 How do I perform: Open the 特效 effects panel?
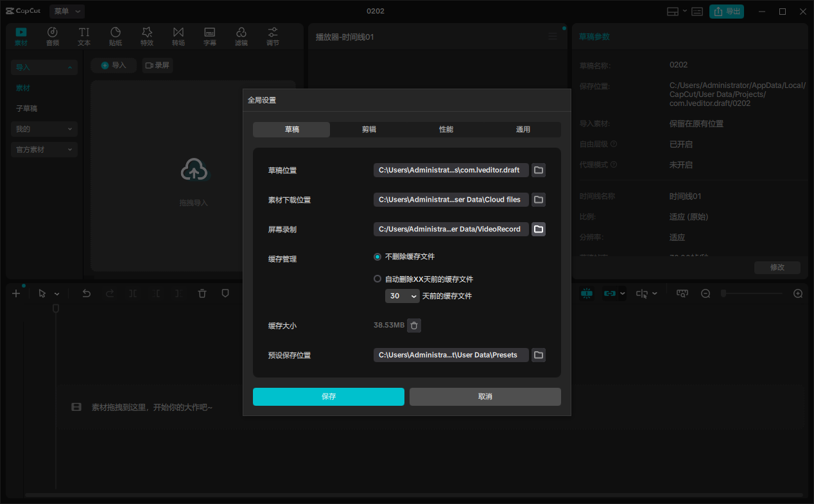(147, 37)
